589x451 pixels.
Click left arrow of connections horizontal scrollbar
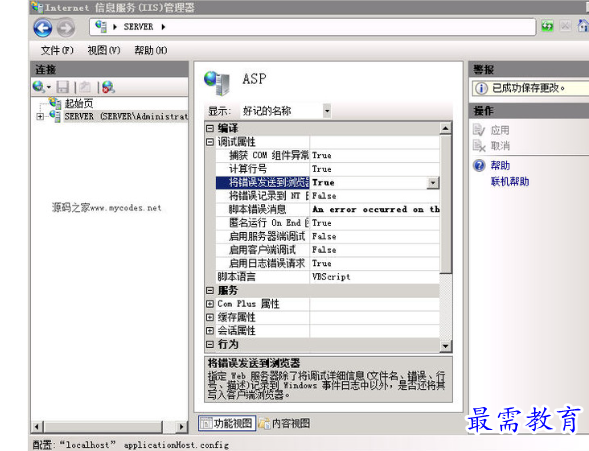[x=37, y=427]
